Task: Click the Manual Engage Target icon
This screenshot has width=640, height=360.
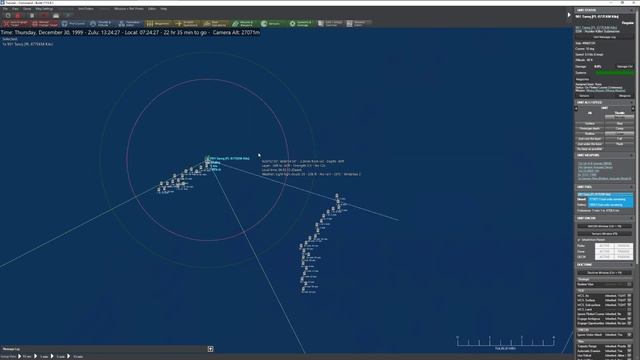Action: [x=35, y=24]
